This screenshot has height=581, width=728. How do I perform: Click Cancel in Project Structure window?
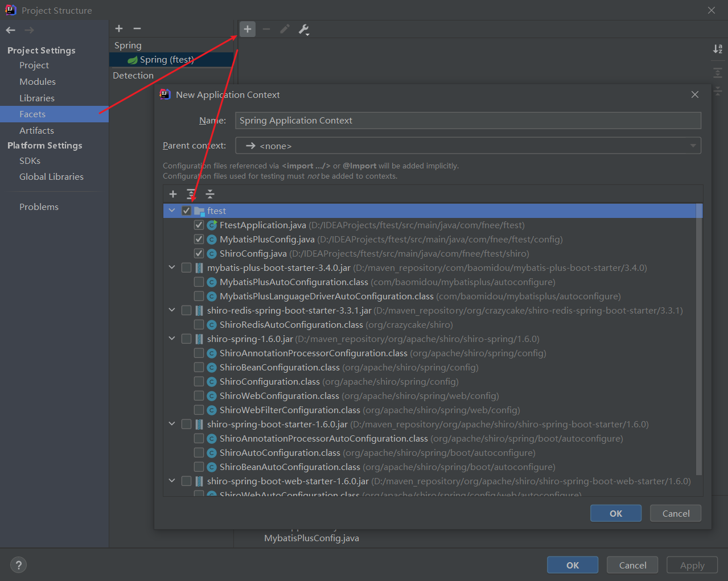(632, 565)
